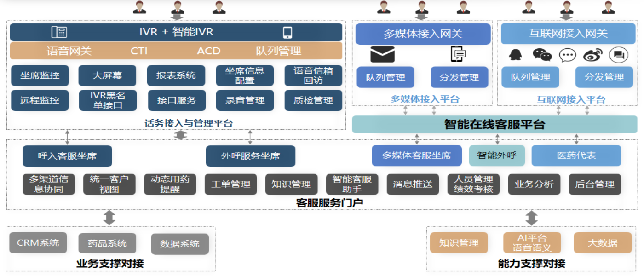This screenshot has width=644, height=276.
Task: Select the 工单管理 module
Action: click(x=230, y=184)
